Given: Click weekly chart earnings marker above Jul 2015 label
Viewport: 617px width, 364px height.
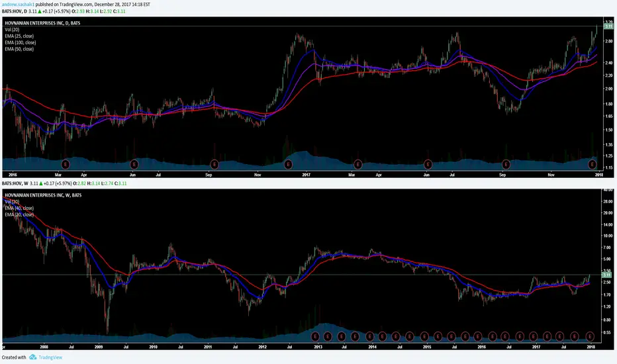Looking at the screenshot, I should pos(451,336).
